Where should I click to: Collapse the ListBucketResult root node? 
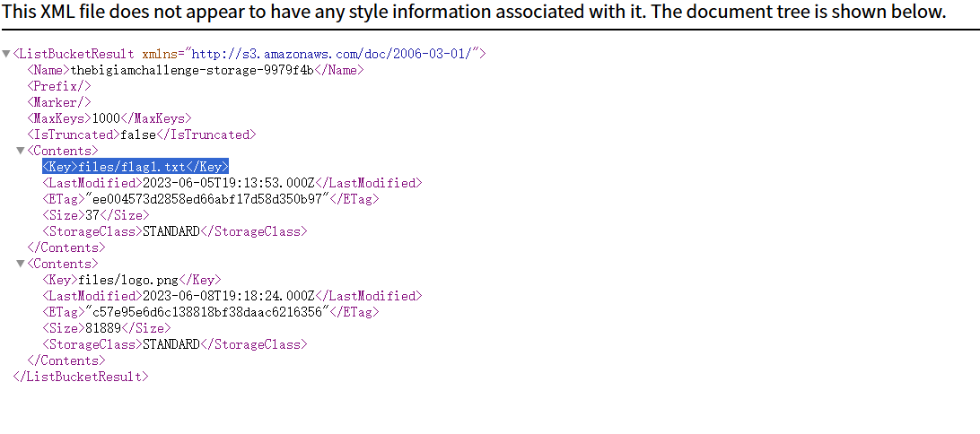tap(7, 54)
